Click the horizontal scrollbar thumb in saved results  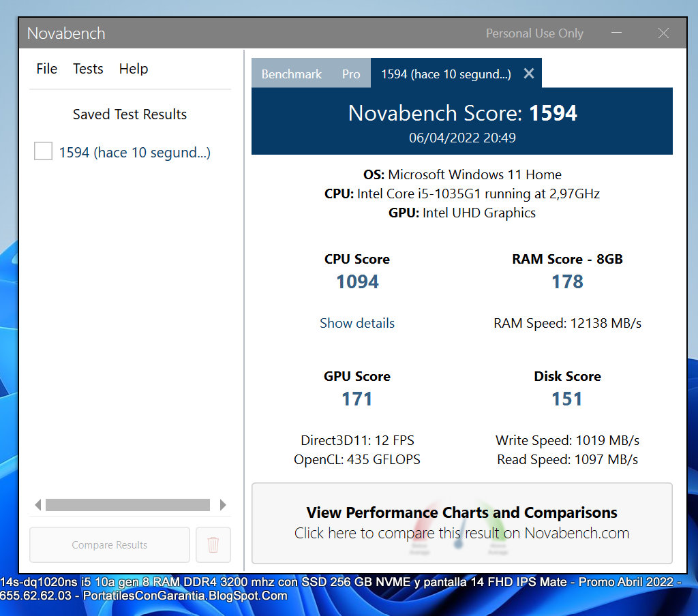point(127,505)
